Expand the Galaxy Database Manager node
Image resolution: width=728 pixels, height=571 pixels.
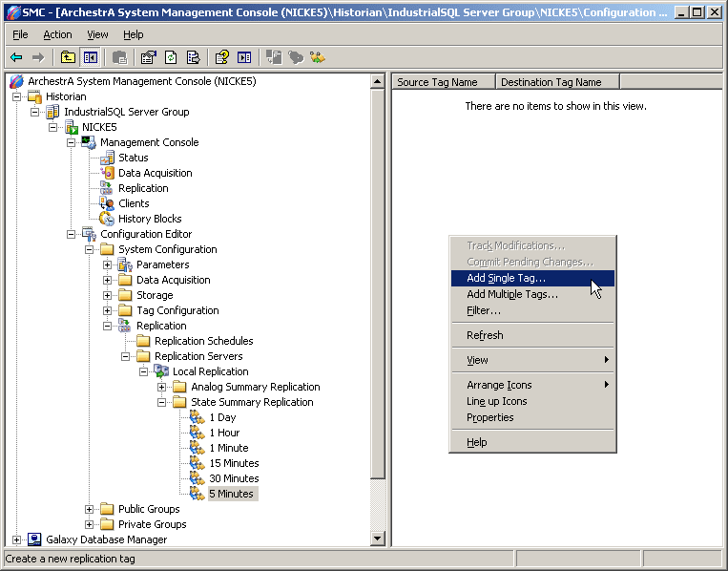click(x=17, y=539)
